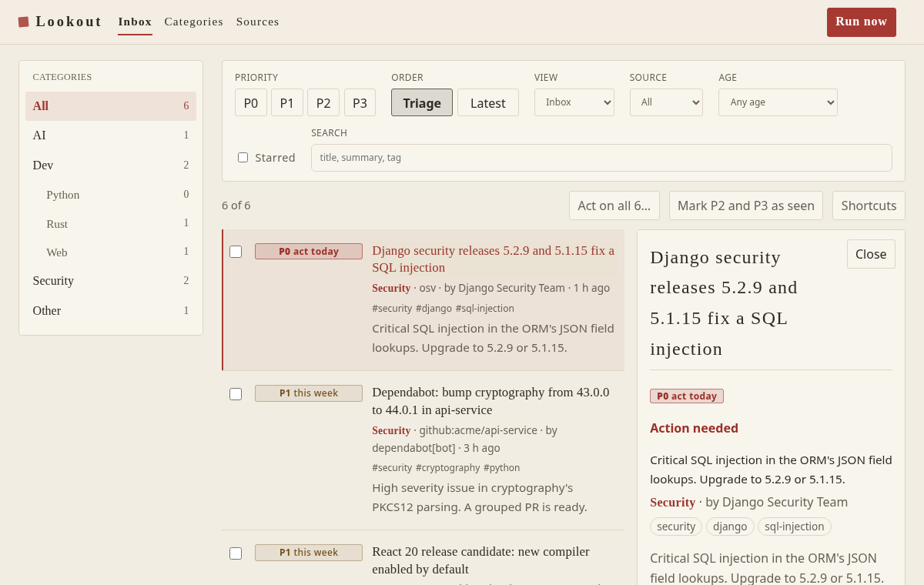
Task: Click the security tag chip in detail panel
Action: 676,526
